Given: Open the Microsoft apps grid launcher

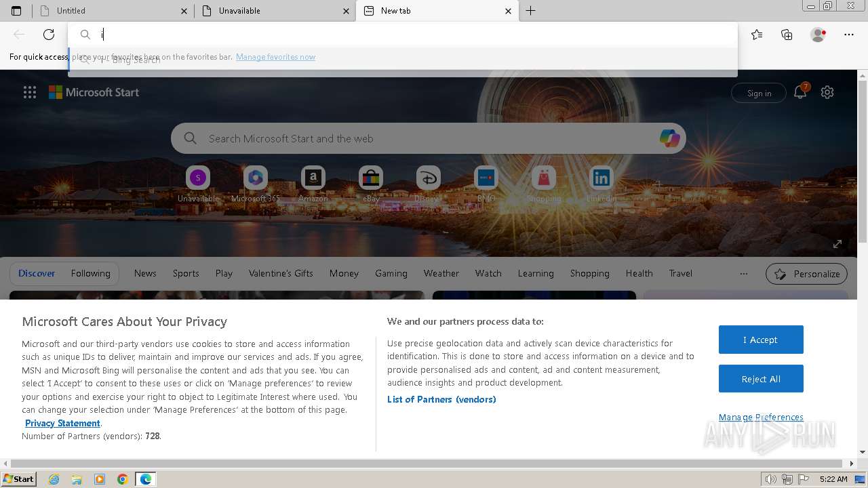Looking at the screenshot, I should click(30, 93).
